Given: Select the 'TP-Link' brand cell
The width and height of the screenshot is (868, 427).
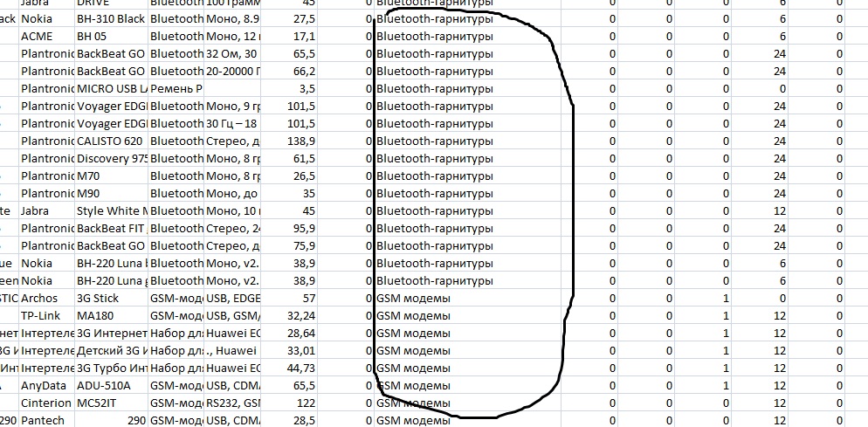Looking at the screenshot, I should tap(47, 316).
